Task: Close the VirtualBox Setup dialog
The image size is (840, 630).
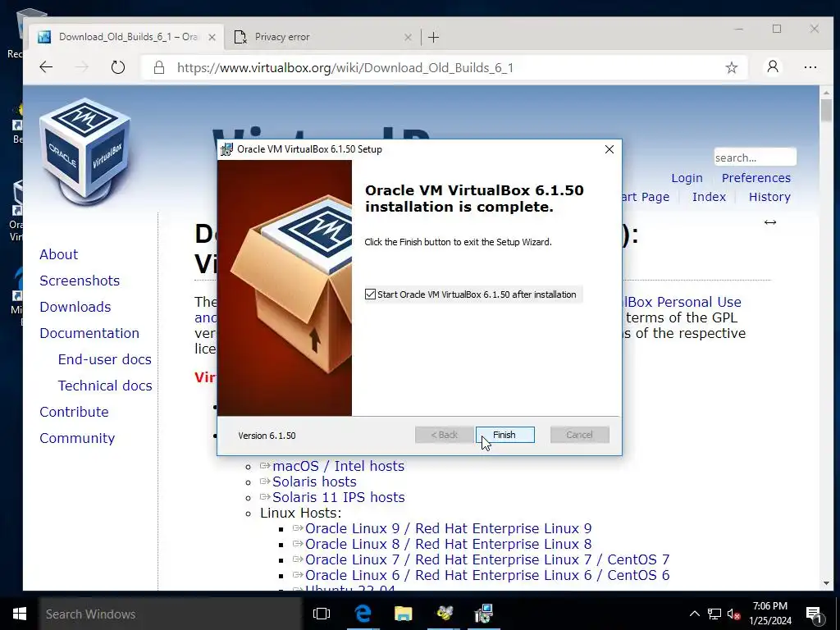Action: tap(609, 149)
